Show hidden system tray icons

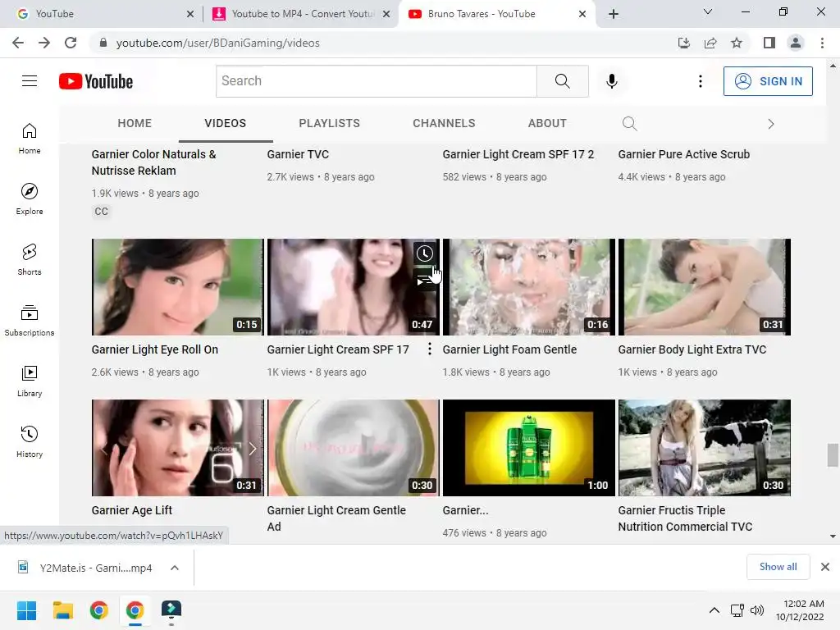(x=714, y=610)
